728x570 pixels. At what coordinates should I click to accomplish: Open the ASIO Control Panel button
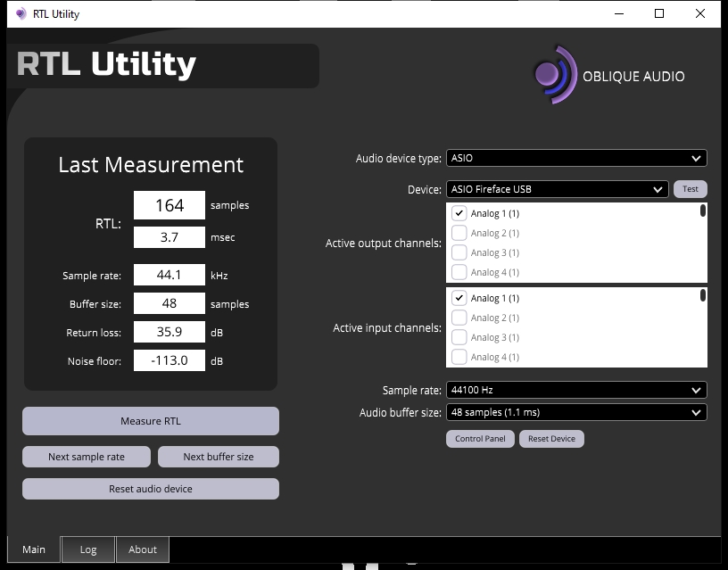480,439
